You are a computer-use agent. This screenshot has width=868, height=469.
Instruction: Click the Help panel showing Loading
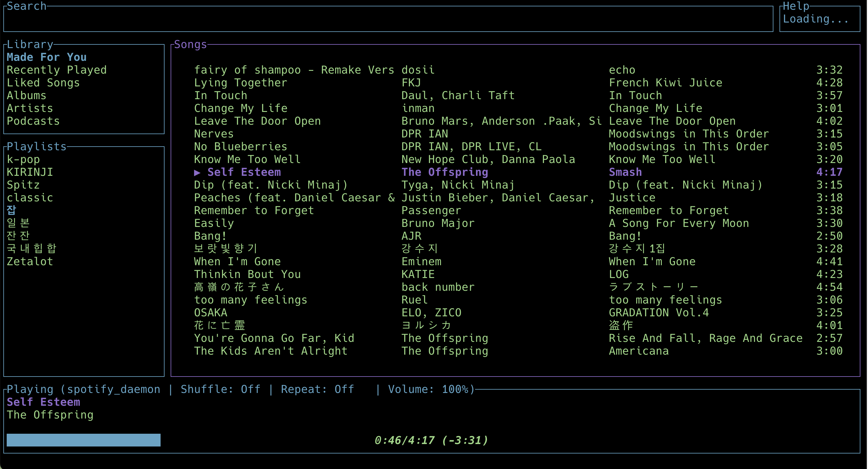tap(815, 19)
